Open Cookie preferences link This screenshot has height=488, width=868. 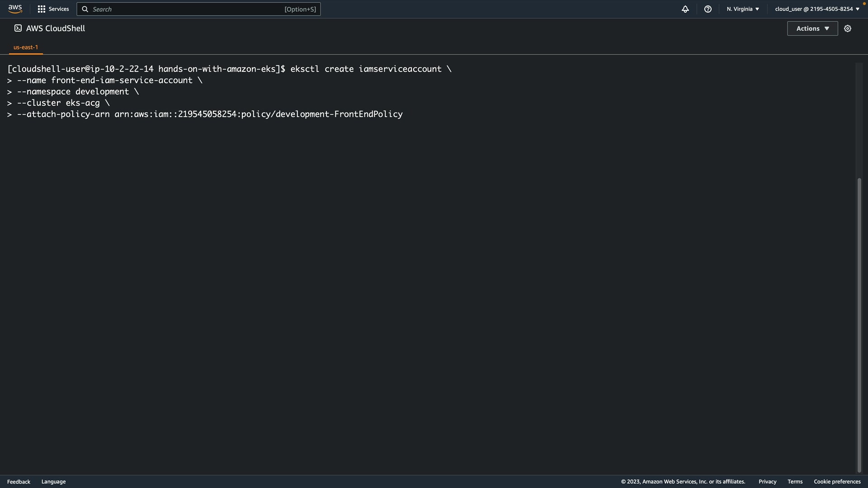[x=837, y=482]
